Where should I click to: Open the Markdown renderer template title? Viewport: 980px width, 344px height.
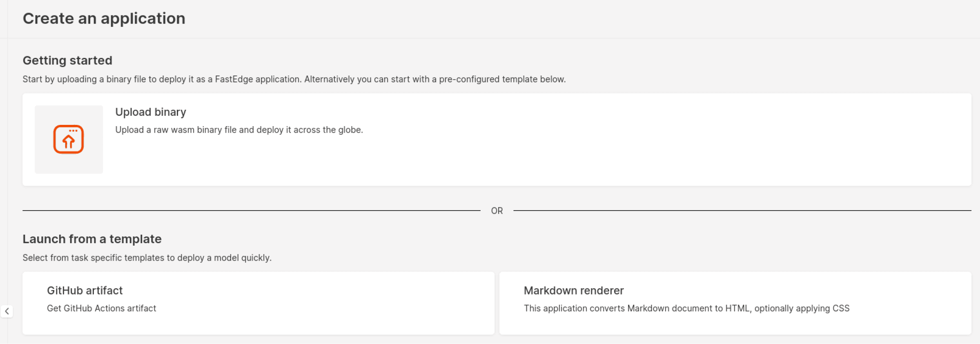(x=573, y=291)
